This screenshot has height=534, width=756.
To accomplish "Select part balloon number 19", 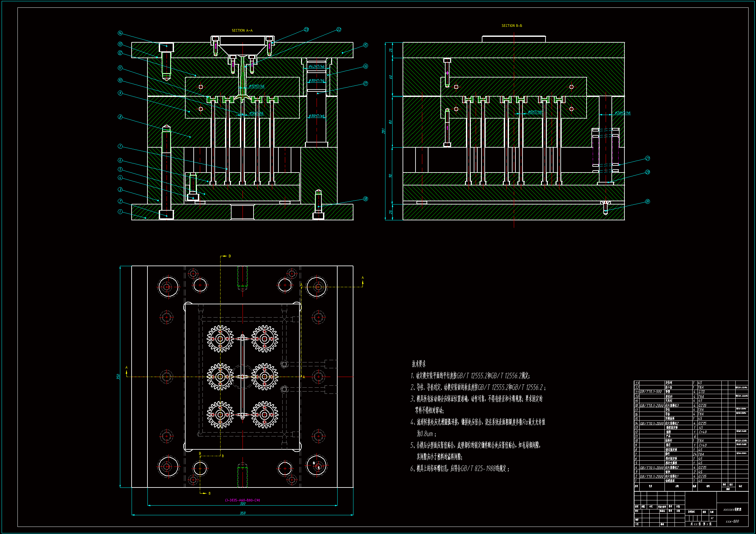I will click(x=647, y=201).
